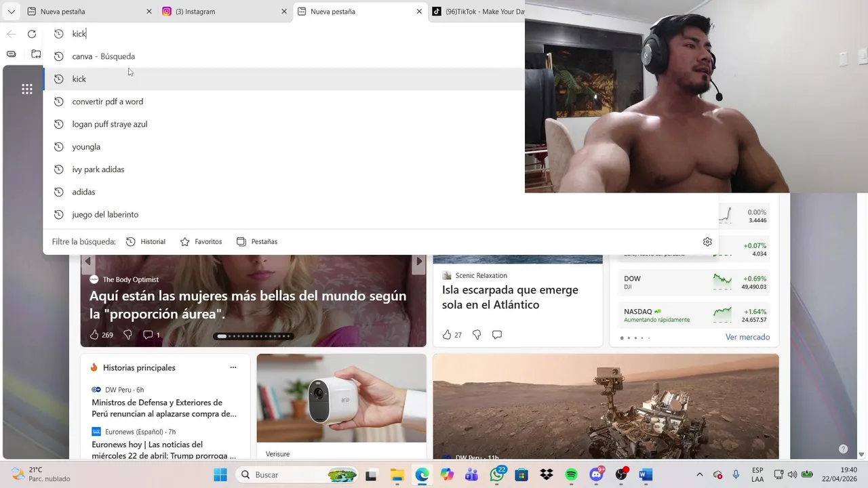Choose 'juego del laberinto' suggestion

pos(380,214)
